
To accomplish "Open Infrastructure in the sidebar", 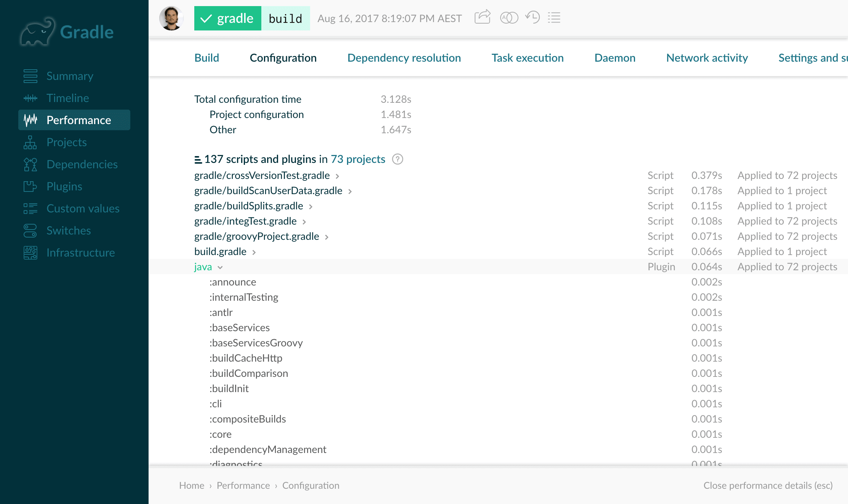I will coord(81,253).
